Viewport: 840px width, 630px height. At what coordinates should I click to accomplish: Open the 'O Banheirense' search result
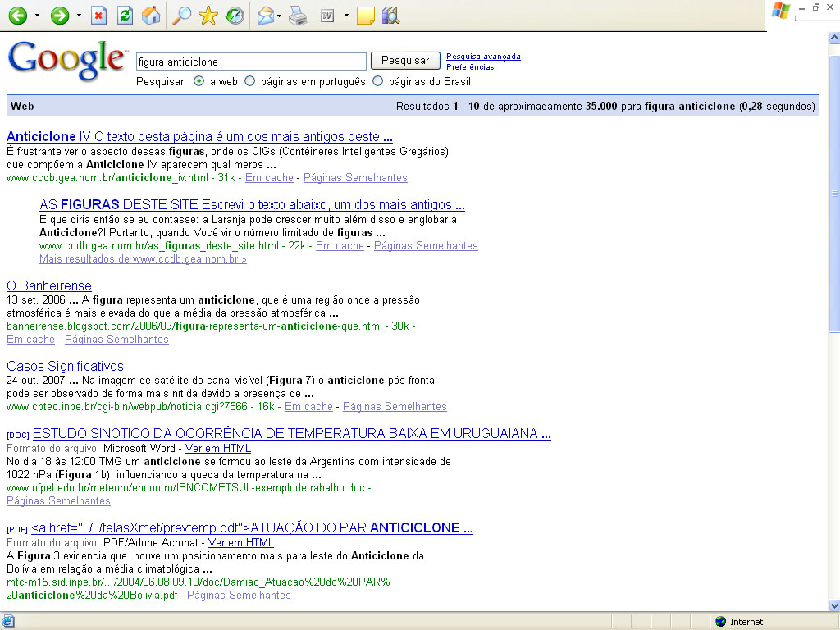49,285
